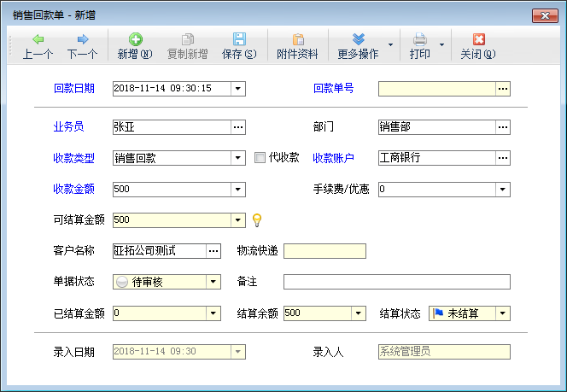The width and height of the screenshot is (567, 392).
Task: Expand the 收款账户 dropdown
Action: click(x=503, y=158)
